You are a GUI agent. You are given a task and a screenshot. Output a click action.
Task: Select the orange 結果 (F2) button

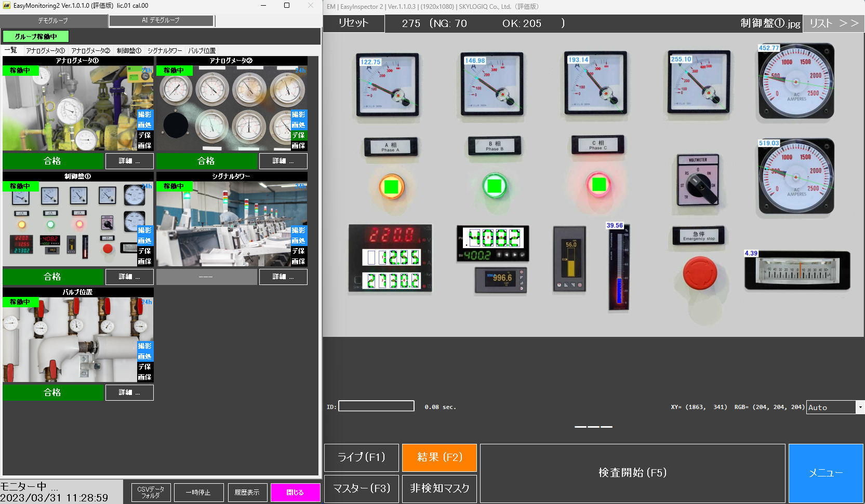[440, 457]
